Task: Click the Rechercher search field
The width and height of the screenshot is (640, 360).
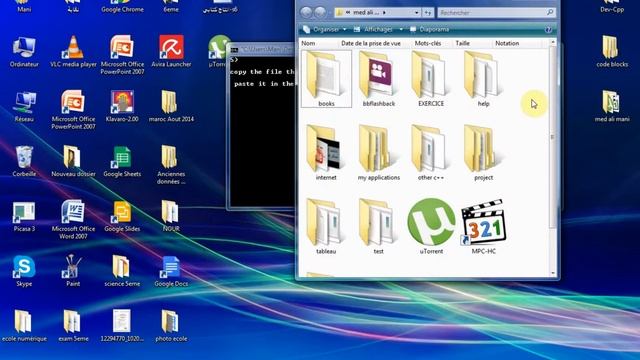Action: [x=496, y=13]
